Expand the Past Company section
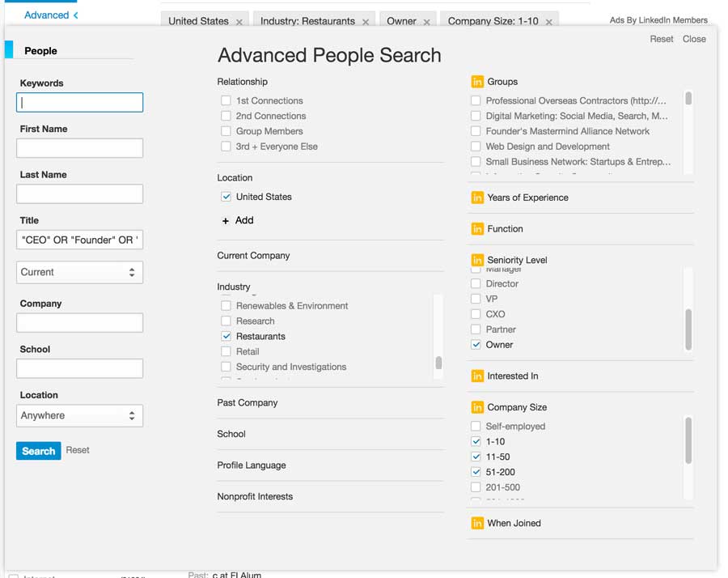This screenshot has height=578, width=728. pyautogui.click(x=248, y=403)
